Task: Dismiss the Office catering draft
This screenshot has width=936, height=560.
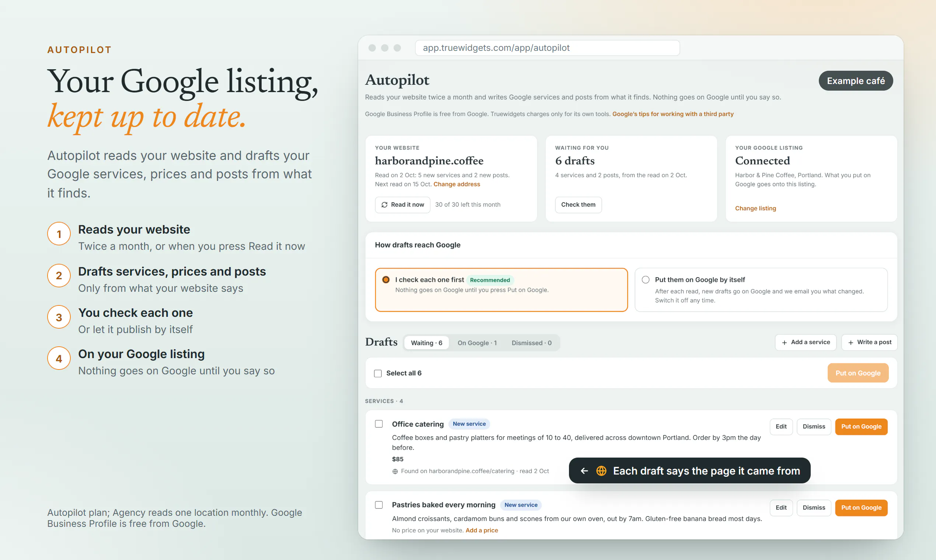Action: tap(814, 427)
